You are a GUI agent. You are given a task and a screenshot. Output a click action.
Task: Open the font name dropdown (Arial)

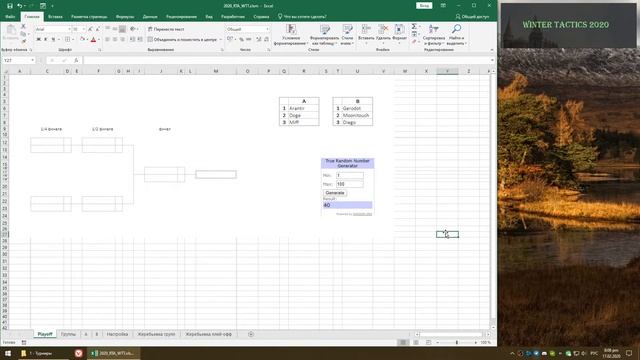coord(69,29)
